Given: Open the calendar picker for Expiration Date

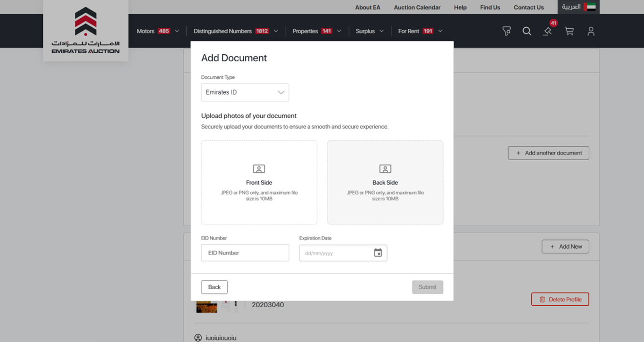Looking at the screenshot, I should [x=378, y=253].
